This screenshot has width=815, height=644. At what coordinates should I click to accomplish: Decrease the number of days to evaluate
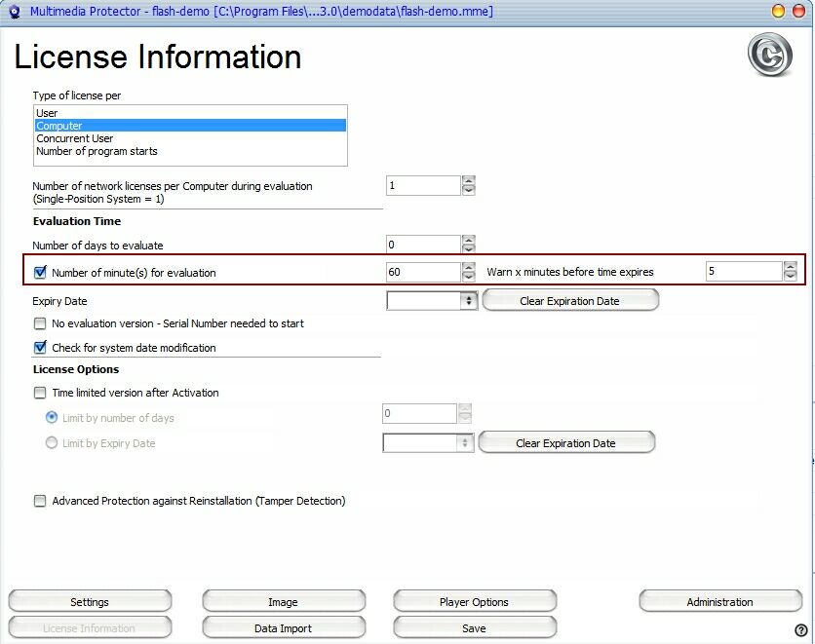pyautogui.click(x=468, y=250)
